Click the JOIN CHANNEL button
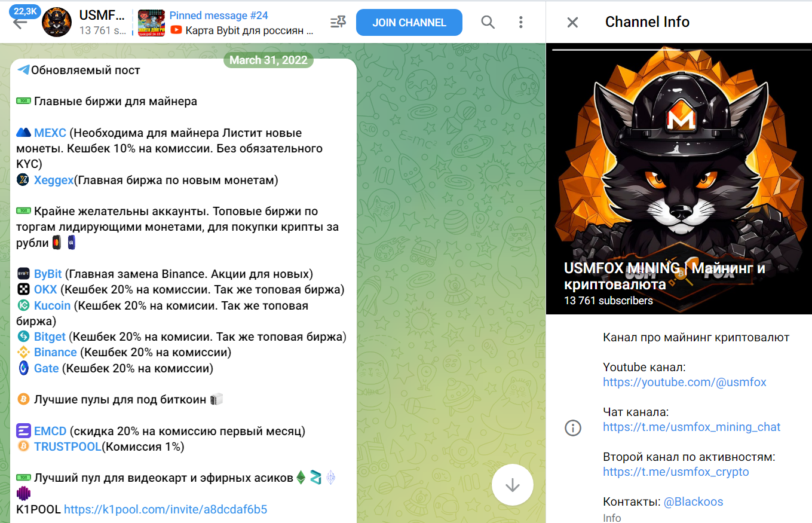This screenshot has width=812, height=523. coord(409,23)
